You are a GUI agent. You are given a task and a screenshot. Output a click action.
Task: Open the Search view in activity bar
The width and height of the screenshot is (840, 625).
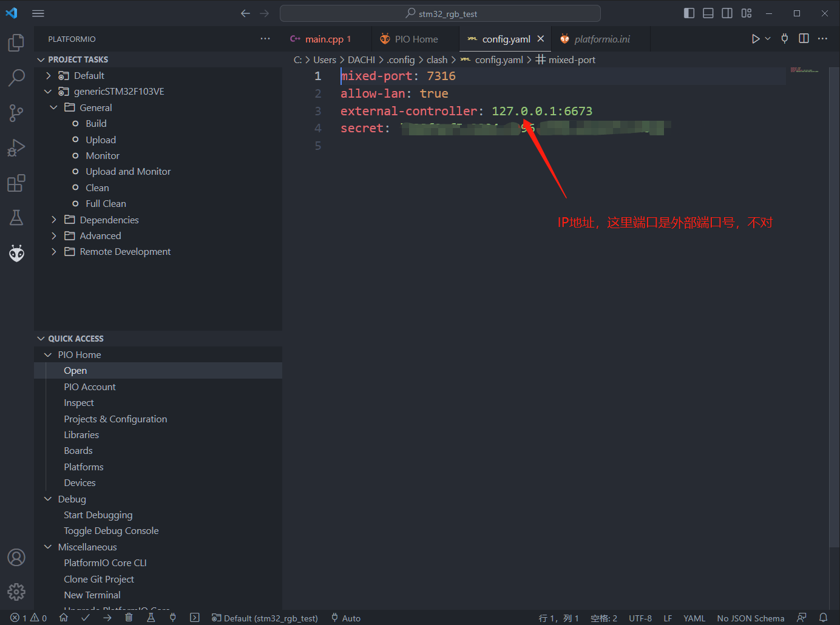tap(16, 78)
